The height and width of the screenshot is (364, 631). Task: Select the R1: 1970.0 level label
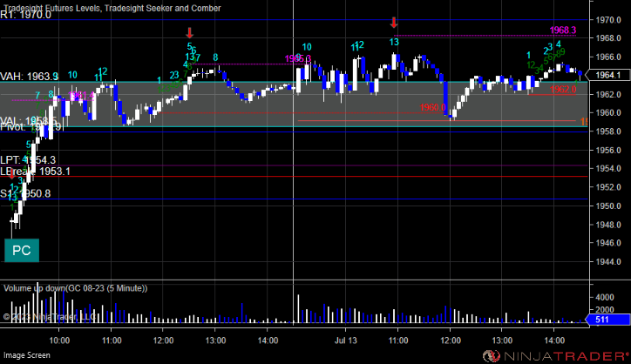[26, 16]
